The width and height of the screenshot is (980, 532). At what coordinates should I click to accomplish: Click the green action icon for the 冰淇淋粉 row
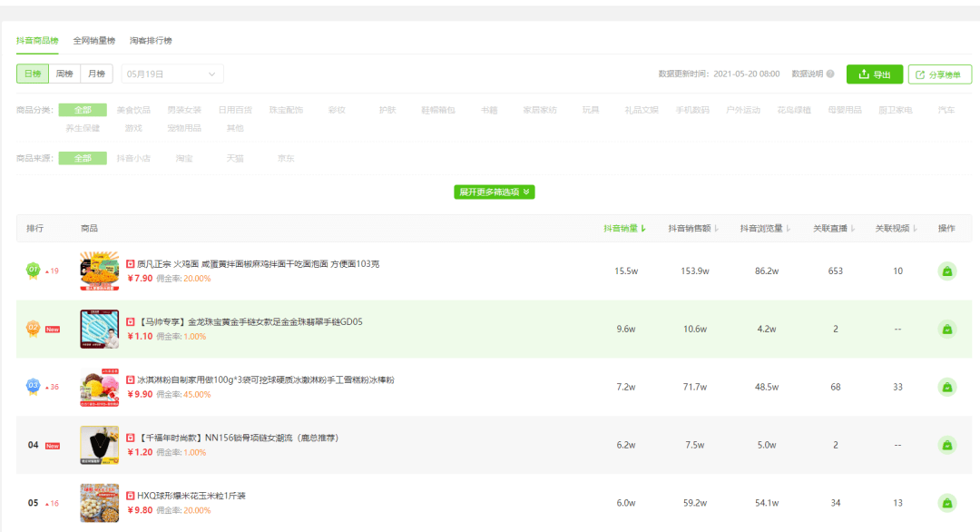[x=946, y=388]
